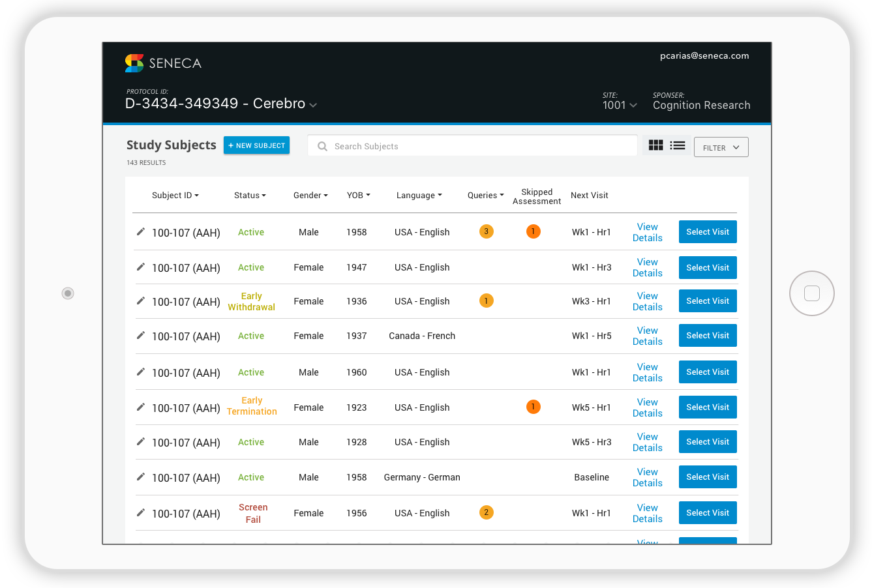
Task: Open the Site 1001 selector
Action: (x=619, y=105)
